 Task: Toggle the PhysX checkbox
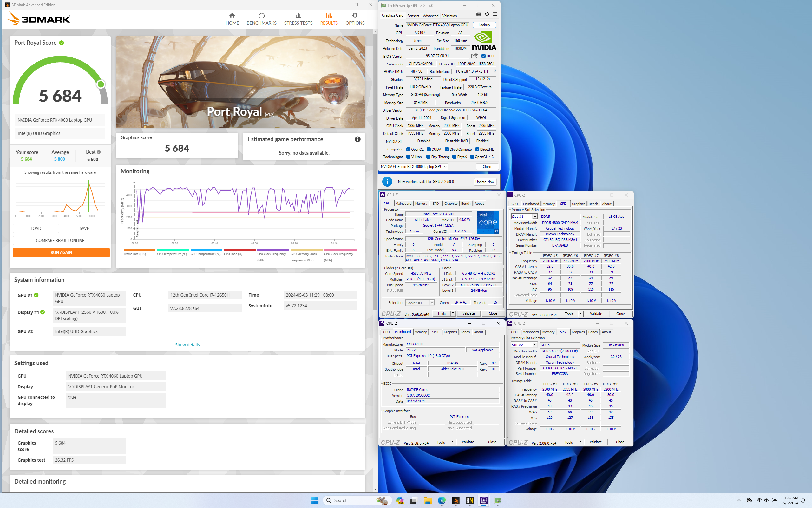coord(454,157)
